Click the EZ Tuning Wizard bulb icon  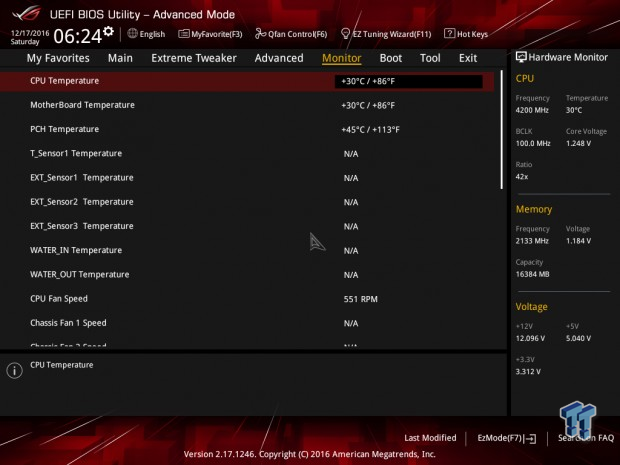point(345,34)
